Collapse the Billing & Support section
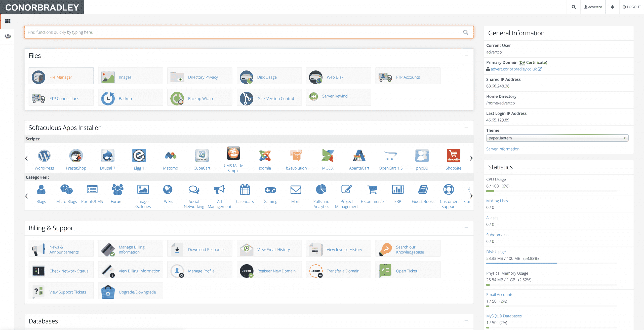Screen dimensions: 644x330 tap(466, 228)
